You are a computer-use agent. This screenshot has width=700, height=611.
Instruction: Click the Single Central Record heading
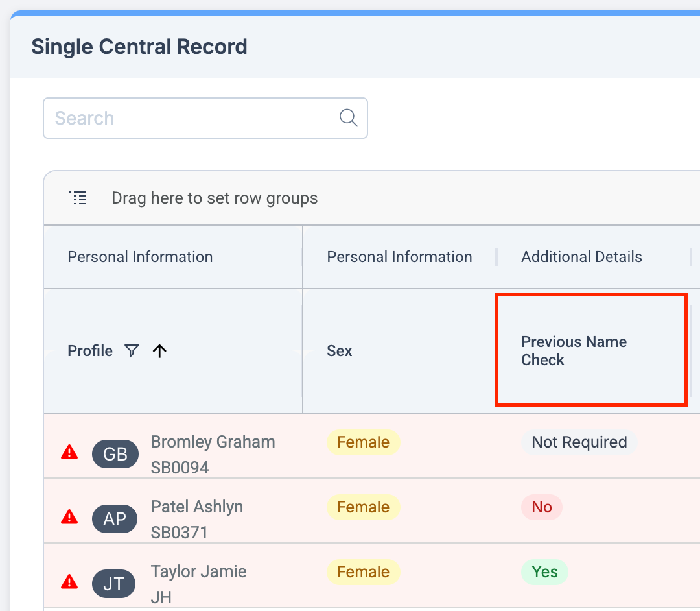pyautogui.click(x=139, y=47)
